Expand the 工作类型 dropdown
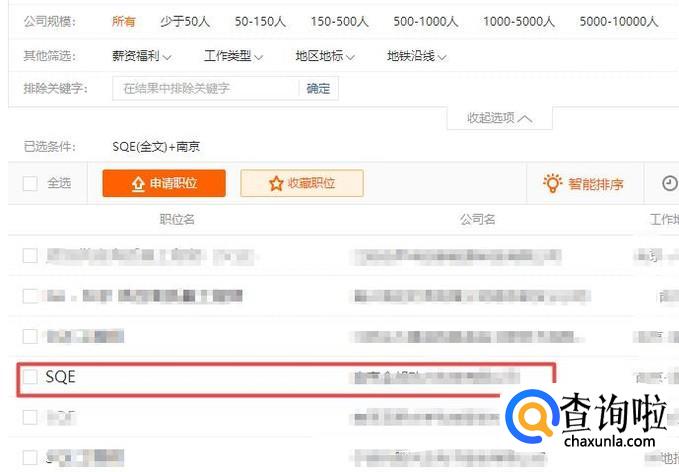The height and width of the screenshot is (472, 679). [x=233, y=56]
